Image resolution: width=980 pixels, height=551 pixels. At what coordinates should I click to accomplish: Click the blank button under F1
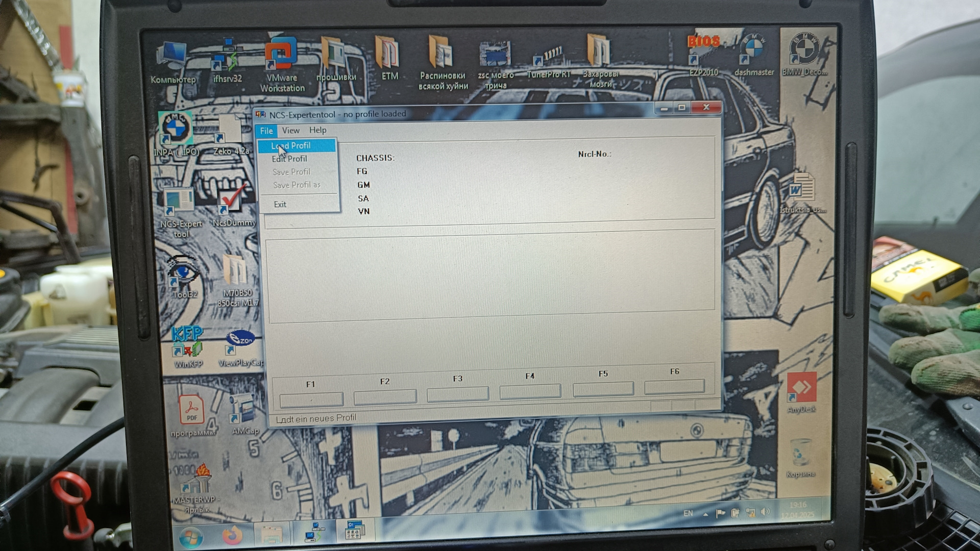point(311,399)
